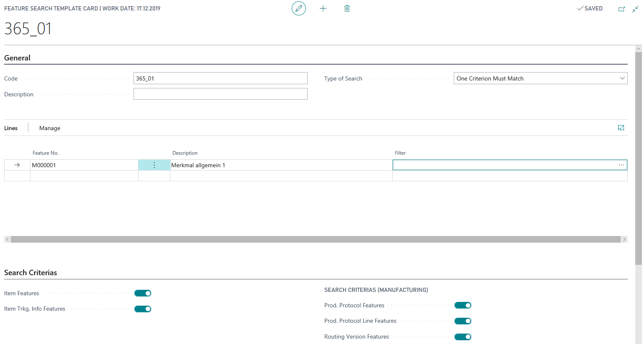Image resolution: width=644 pixels, height=344 pixels.
Task: Click the empty Feature No. cell below M000001
Action: pyautogui.click(x=84, y=176)
